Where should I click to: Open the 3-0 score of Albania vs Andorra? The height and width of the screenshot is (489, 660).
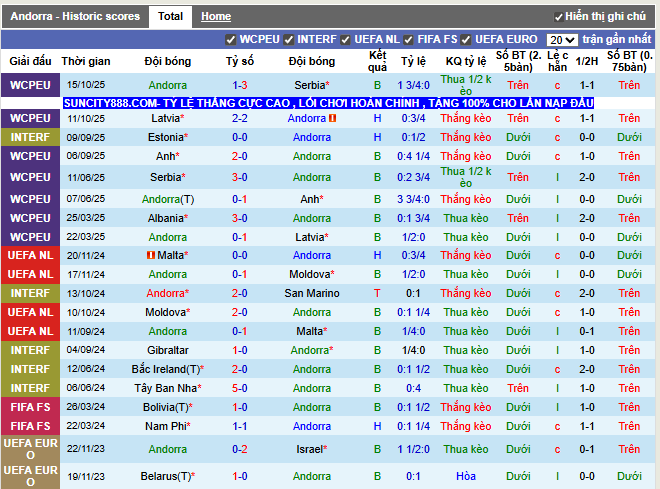(x=240, y=218)
